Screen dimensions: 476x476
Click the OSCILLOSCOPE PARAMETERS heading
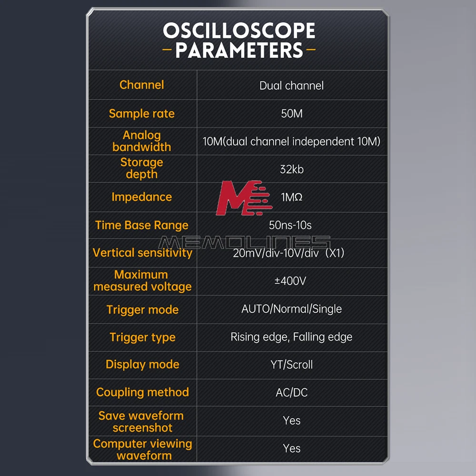point(239,40)
